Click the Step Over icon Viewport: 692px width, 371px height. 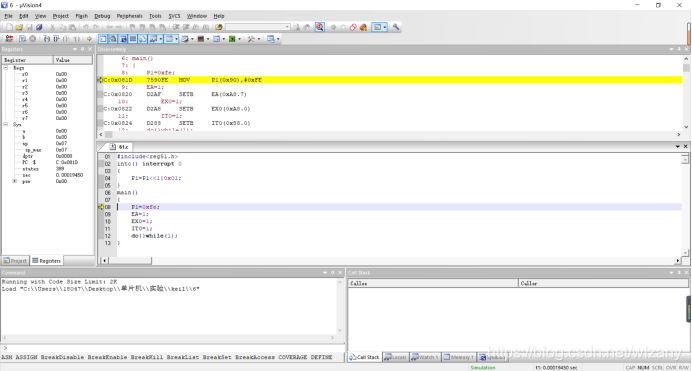tap(56, 39)
